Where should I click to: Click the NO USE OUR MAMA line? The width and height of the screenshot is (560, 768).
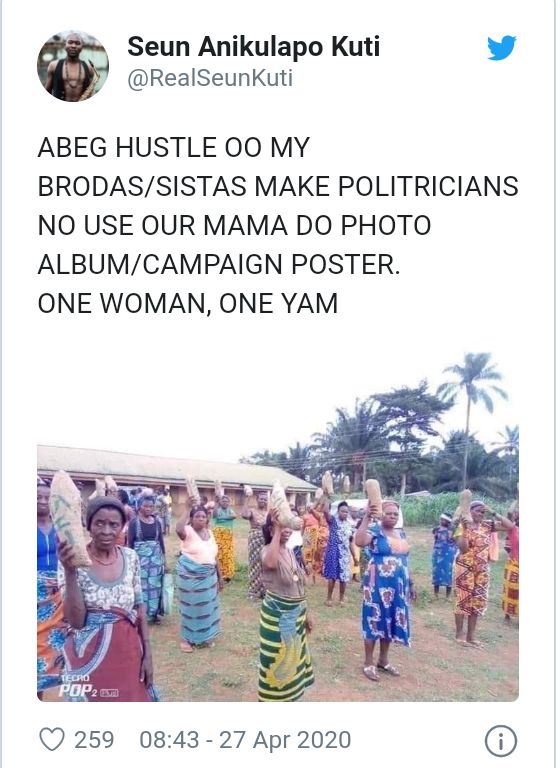point(234,225)
